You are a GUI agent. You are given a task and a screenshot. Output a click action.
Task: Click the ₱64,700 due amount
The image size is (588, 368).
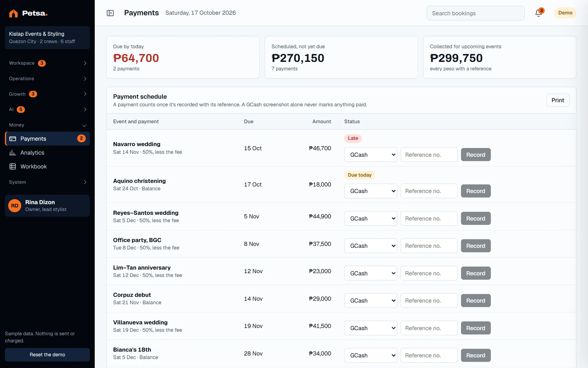click(x=136, y=58)
